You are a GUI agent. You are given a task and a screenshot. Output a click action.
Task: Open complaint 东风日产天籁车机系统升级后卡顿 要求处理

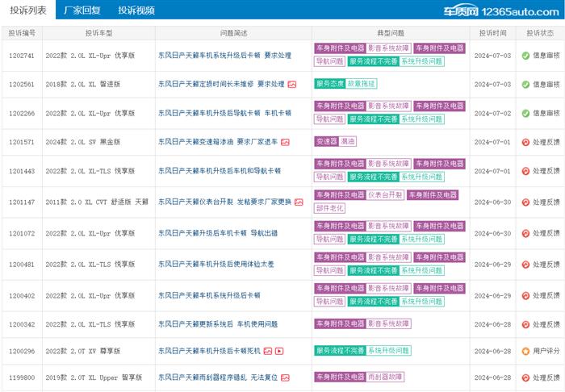(224, 56)
